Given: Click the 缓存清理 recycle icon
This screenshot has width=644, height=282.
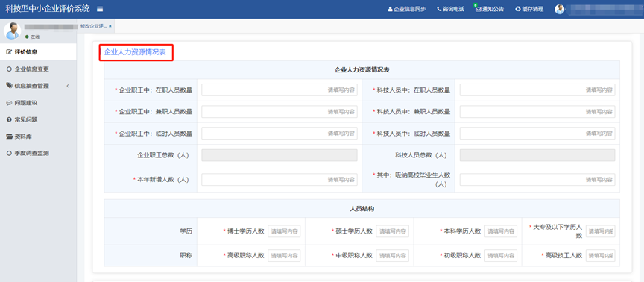Looking at the screenshot, I should pyautogui.click(x=518, y=9).
